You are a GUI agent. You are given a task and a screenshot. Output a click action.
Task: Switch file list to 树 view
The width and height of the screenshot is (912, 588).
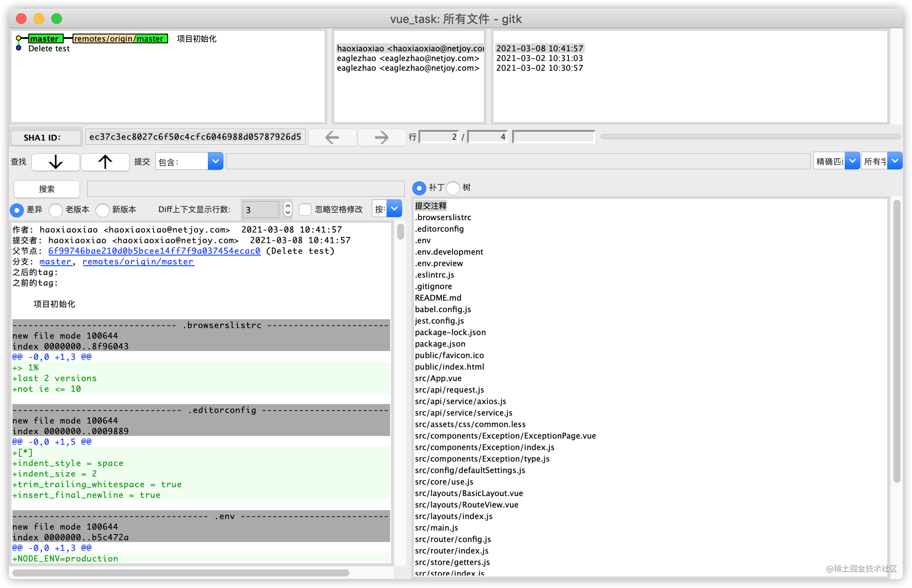coord(453,188)
